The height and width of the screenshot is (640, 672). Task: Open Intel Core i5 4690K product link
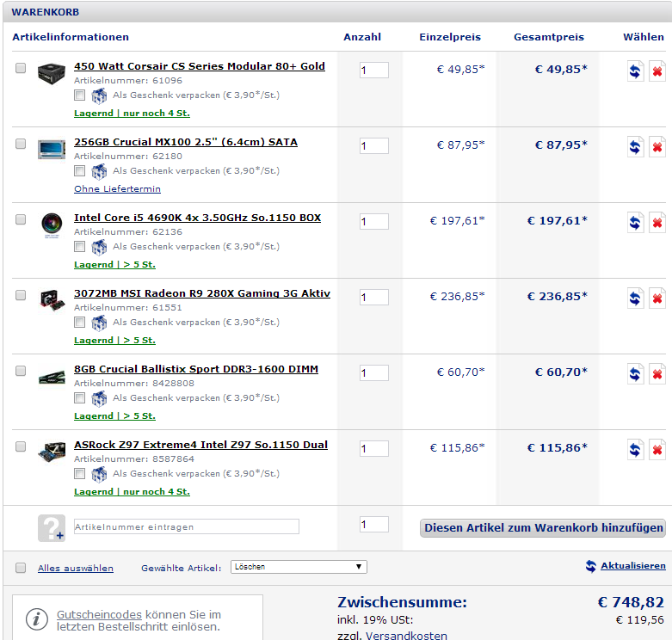pos(197,218)
